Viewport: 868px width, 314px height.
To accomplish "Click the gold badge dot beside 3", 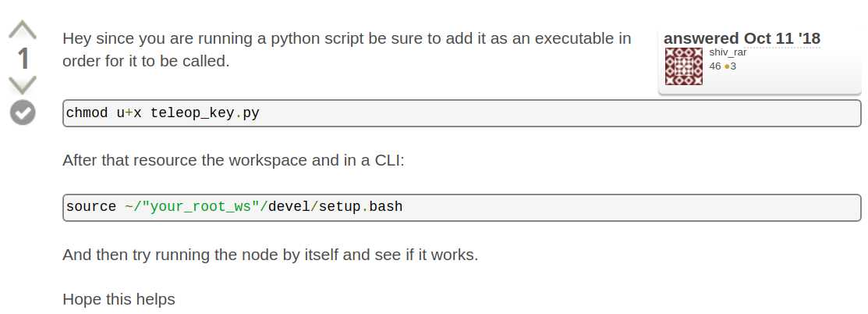I will click(x=727, y=67).
